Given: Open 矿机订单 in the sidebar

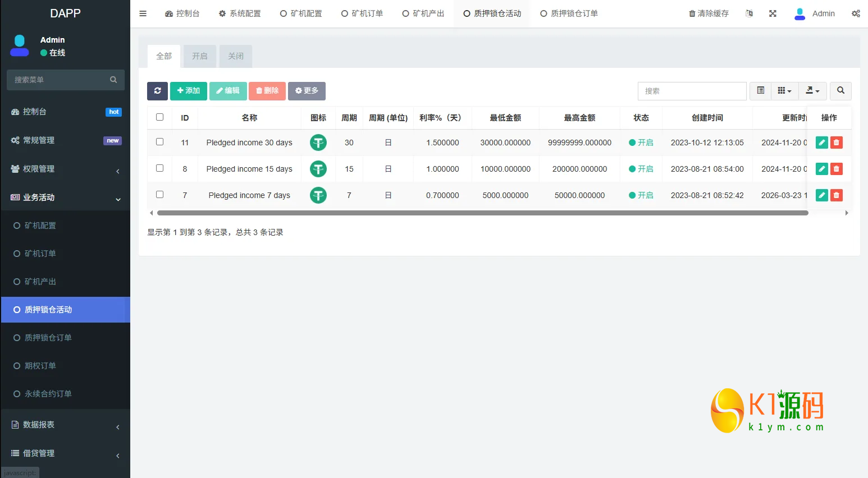Looking at the screenshot, I should click(x=66, y=254).
